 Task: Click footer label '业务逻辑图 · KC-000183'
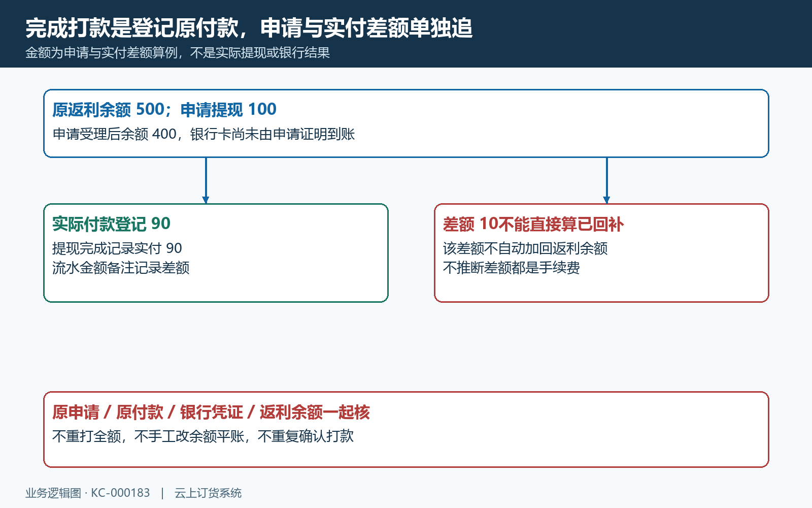[88, 493]
